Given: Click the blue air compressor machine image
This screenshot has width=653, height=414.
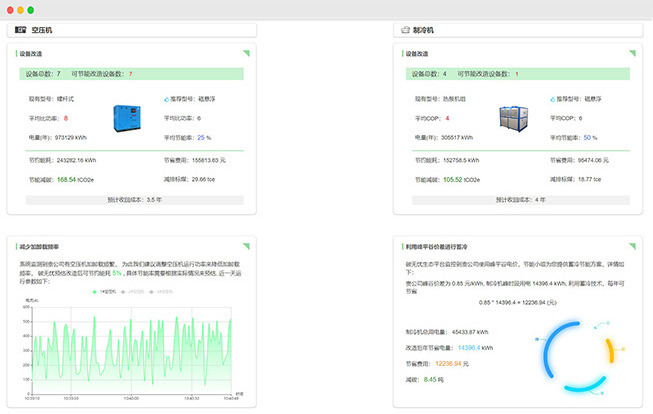Looking at the screenshot, I should 127,118.
